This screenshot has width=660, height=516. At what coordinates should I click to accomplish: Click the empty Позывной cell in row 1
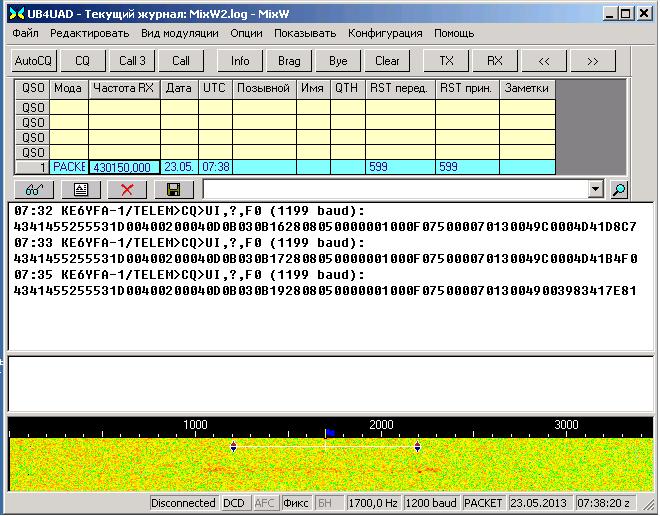pyautogui.click(x=264, y=167)
